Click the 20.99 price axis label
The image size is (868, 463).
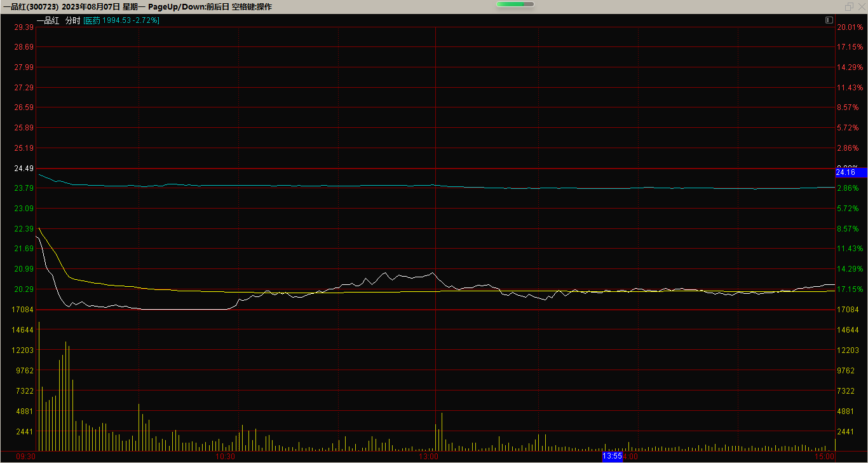(24, 269)
